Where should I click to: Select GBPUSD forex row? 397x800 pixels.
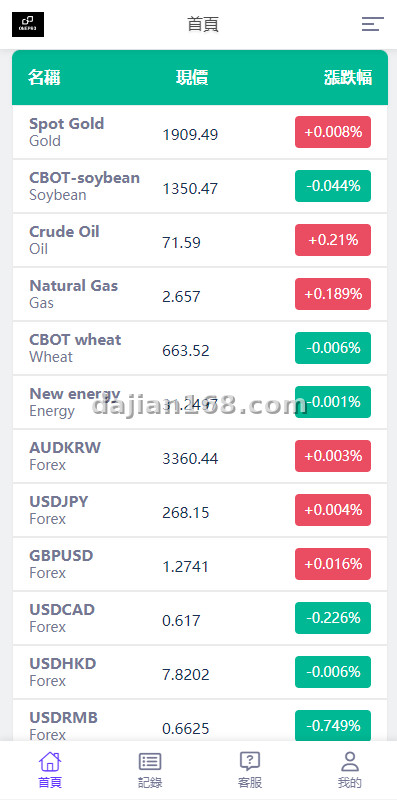(x=200, y=564)
